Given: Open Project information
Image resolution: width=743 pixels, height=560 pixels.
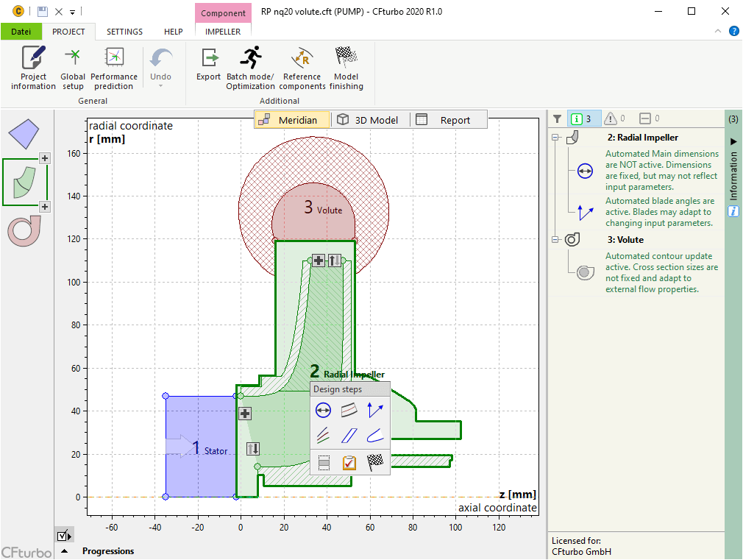Looking at the screenshot, I should point(33,68).
